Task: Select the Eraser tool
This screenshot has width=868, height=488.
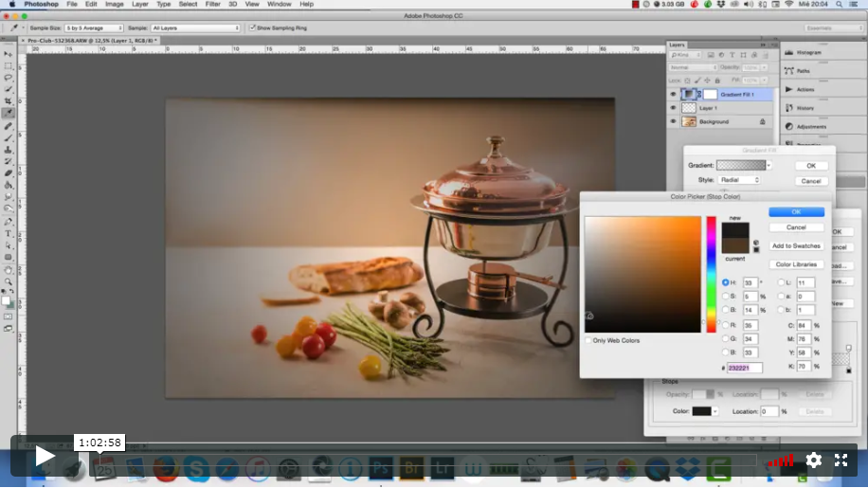Action: 8,173
